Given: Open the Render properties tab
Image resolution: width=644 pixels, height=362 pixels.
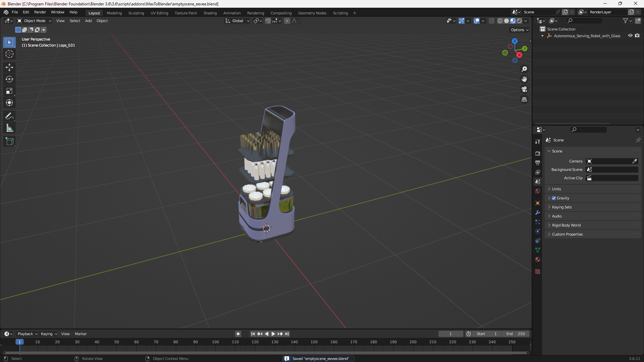Looking at the screenshot, I should click(538, 153).
